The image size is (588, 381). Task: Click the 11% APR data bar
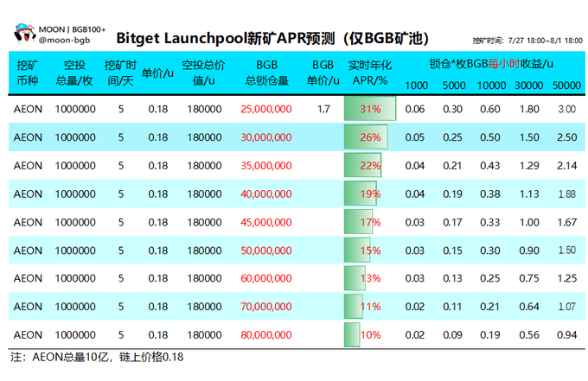pos(354,307)
